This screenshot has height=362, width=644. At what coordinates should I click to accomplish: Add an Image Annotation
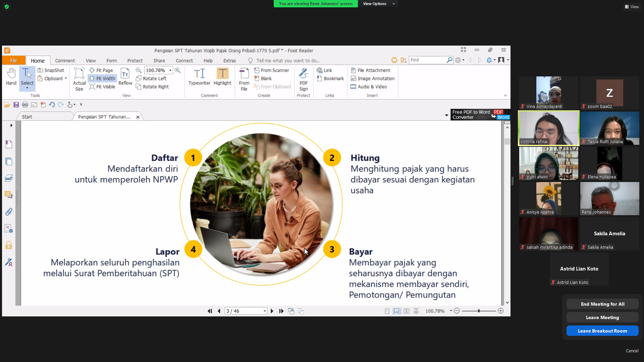click(373, 78)
